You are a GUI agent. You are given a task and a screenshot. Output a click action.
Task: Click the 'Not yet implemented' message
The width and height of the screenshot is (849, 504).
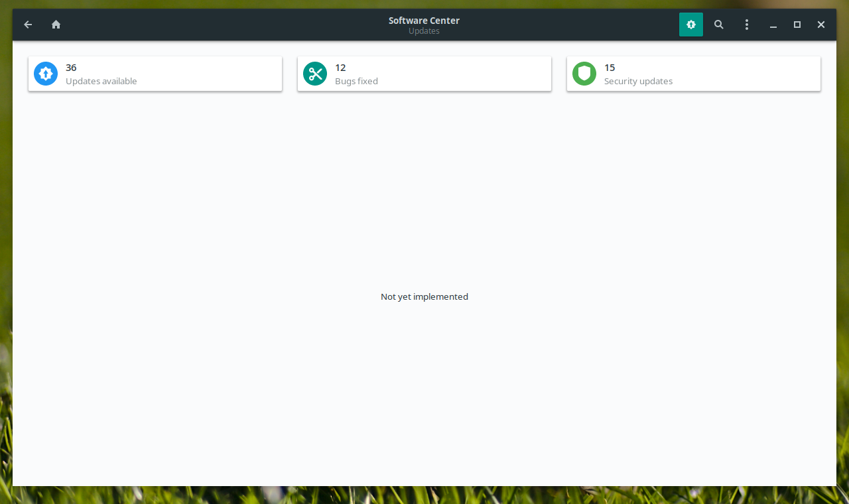(424, 296)
